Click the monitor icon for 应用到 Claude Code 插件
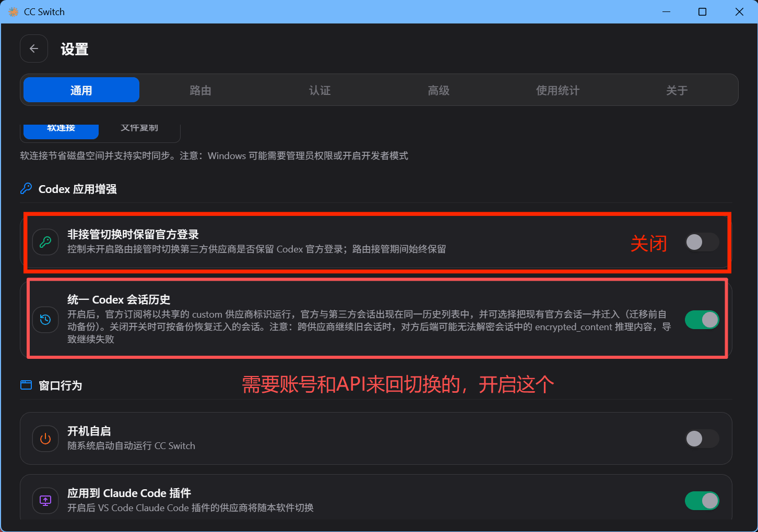This screenshot has height=532, width=758. click(x=45, y=501)
